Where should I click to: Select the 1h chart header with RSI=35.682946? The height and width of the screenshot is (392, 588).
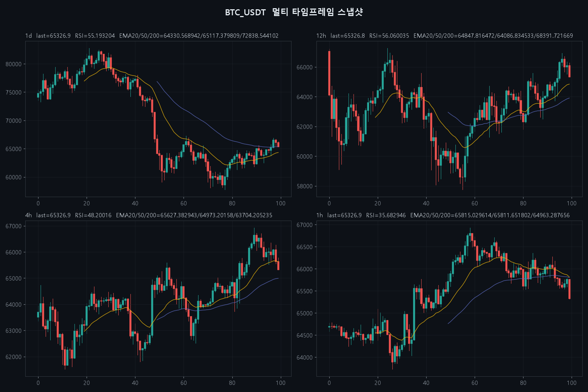pyautogui.click(x=443, y=215)
